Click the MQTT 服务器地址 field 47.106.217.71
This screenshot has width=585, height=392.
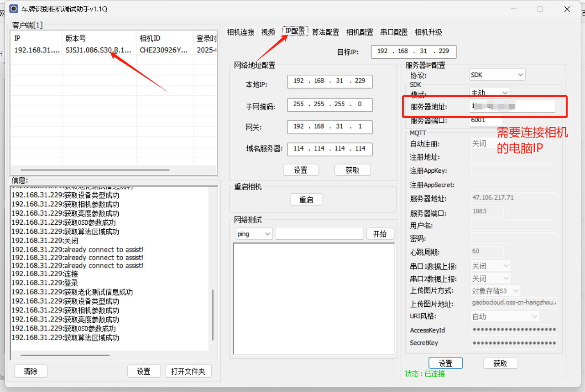pos(513,198)
